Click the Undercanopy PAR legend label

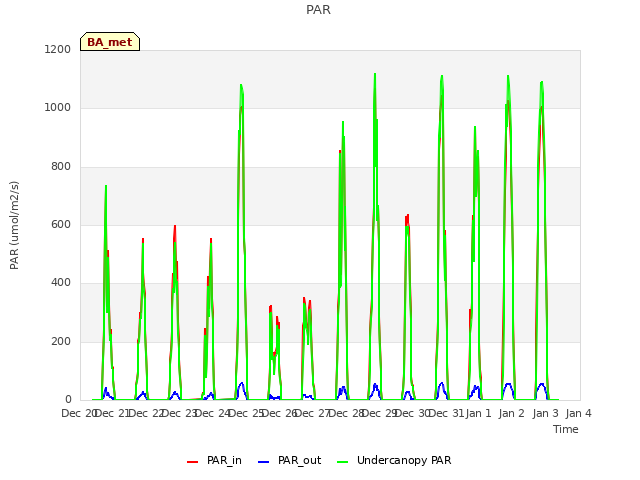click(x=404, y=460)
